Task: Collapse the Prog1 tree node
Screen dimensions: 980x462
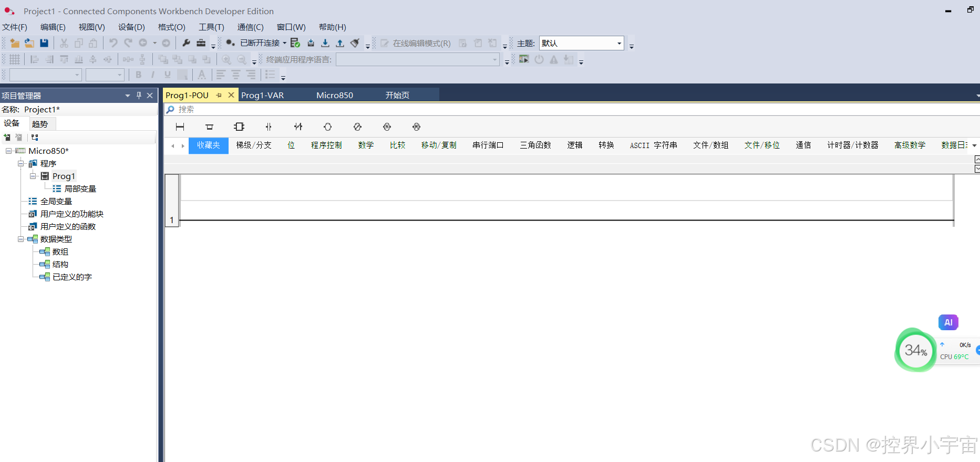Action: [33, 176]
